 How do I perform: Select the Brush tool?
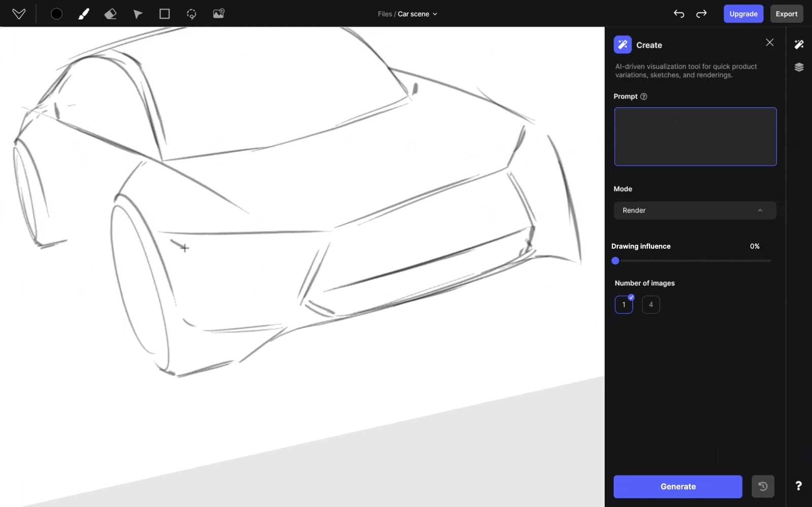84,14
